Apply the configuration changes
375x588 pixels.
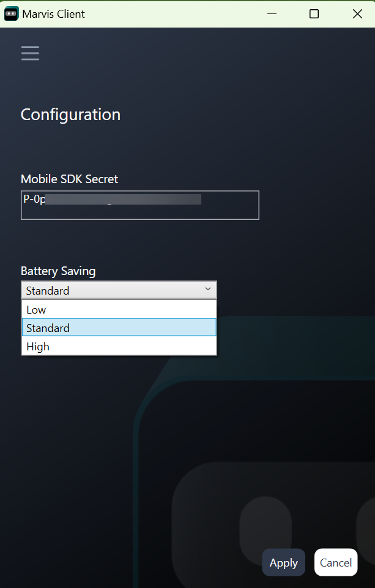coord(284,562)
